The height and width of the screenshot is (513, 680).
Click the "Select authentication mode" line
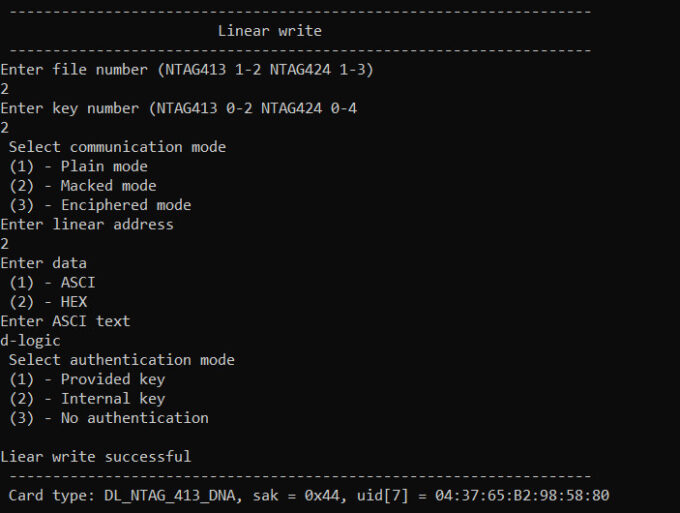(121, 360)
